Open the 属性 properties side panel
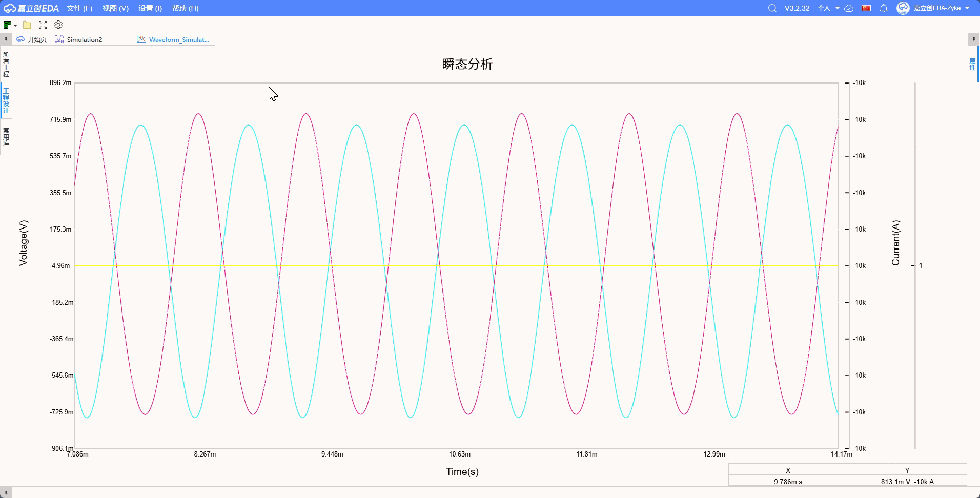 tap(972, 65)
